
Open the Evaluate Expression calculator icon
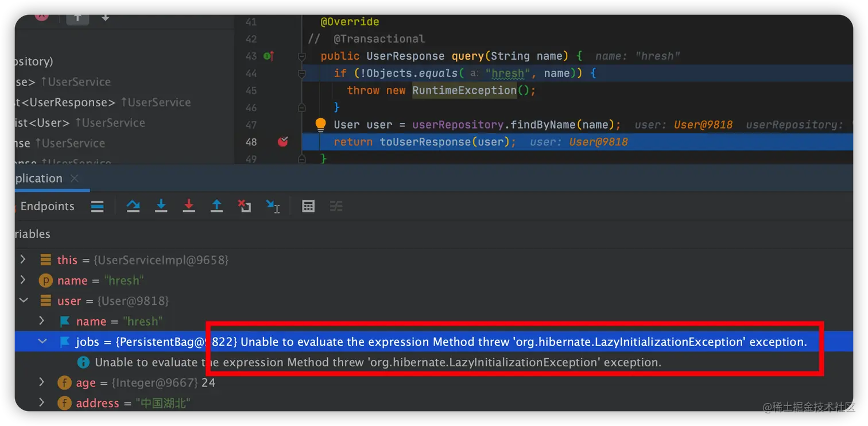[308, 207]
